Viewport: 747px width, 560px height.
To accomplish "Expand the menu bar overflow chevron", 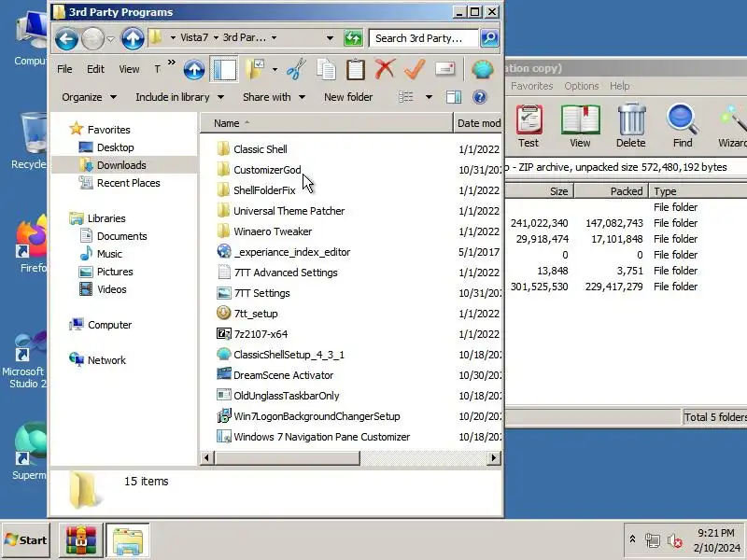I will point(172,63).
